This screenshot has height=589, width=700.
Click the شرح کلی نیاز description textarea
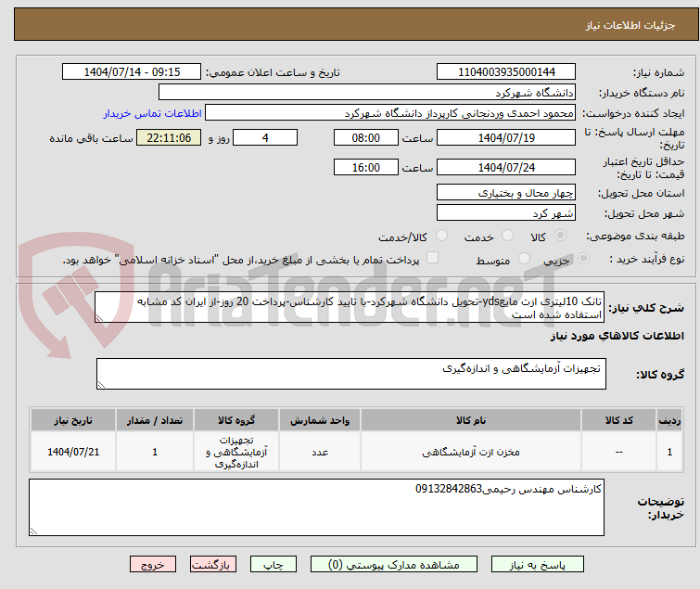[x=350, y=307]
